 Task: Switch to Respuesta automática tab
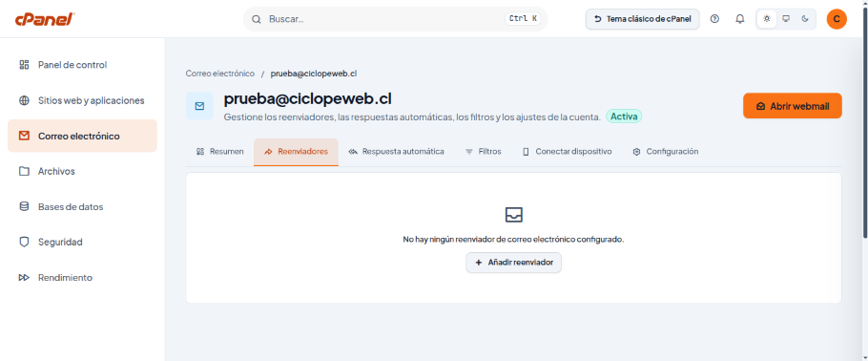[x=397, y=152]
